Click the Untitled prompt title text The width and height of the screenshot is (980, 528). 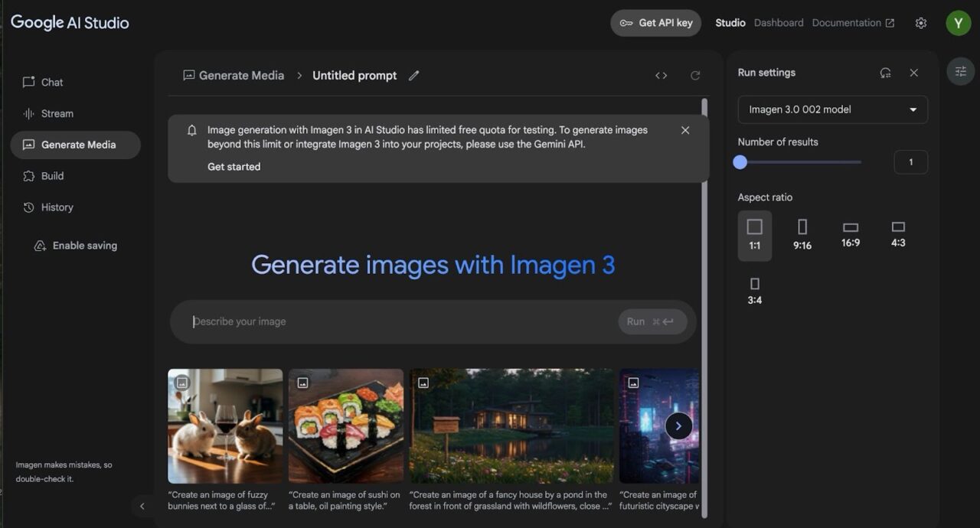[354, 76]
